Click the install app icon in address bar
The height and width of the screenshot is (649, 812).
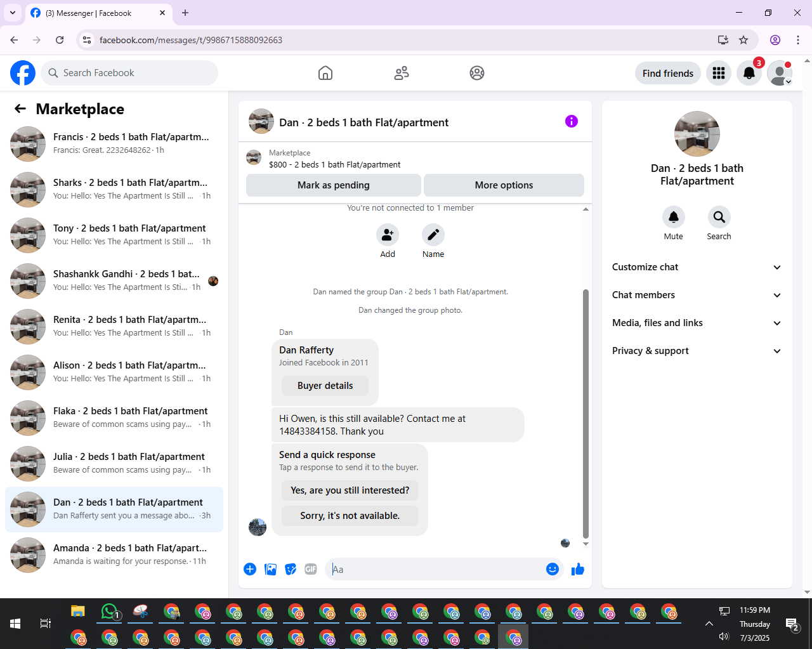tap(723, 40)
